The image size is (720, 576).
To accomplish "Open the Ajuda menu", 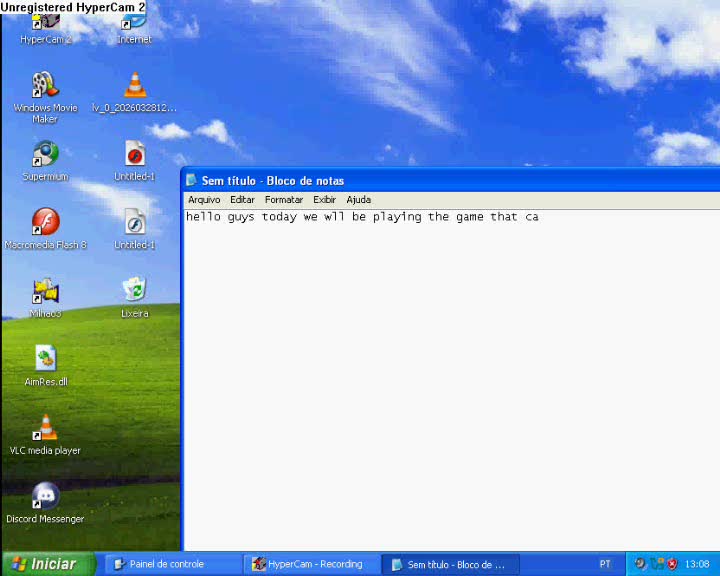I will (x=358, y=200).
